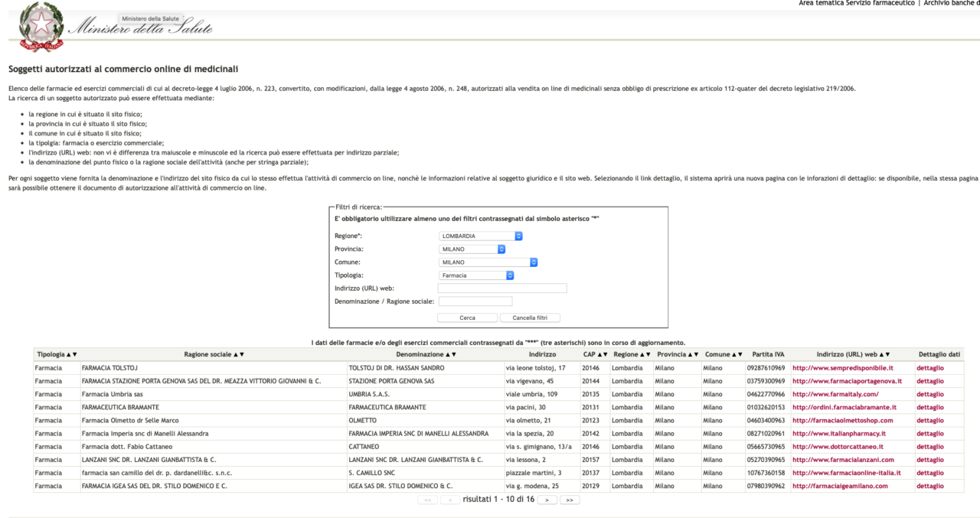The height and width of the screenshot is (518, 980).
Task: Open the Regione dropdown showing LOMBARDIA
Action: tap(480, 236)
